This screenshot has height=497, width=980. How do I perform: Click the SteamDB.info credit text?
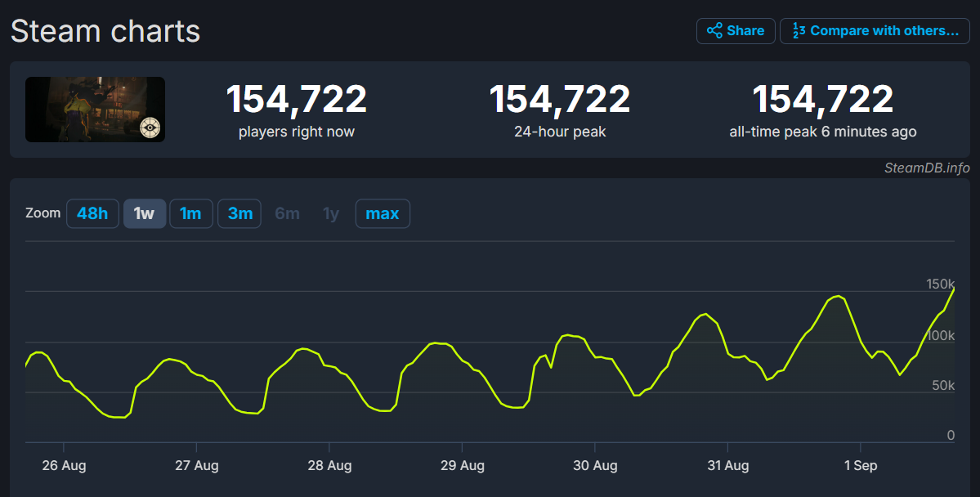click(x=927, y=168)
